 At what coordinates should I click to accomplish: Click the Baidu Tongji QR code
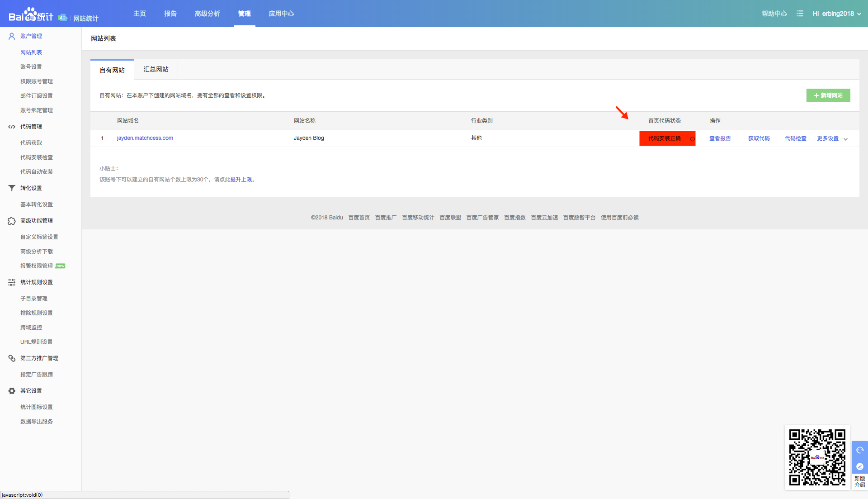[x=817, y=457]
